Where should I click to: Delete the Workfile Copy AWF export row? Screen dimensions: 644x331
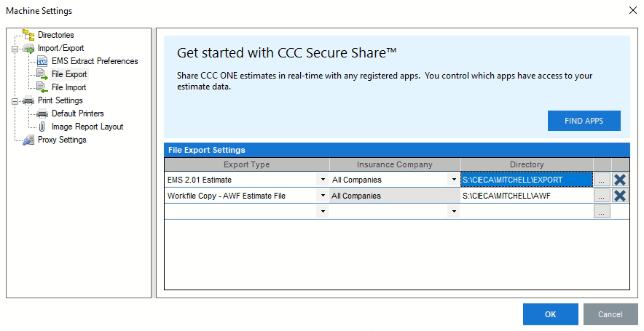620,196
